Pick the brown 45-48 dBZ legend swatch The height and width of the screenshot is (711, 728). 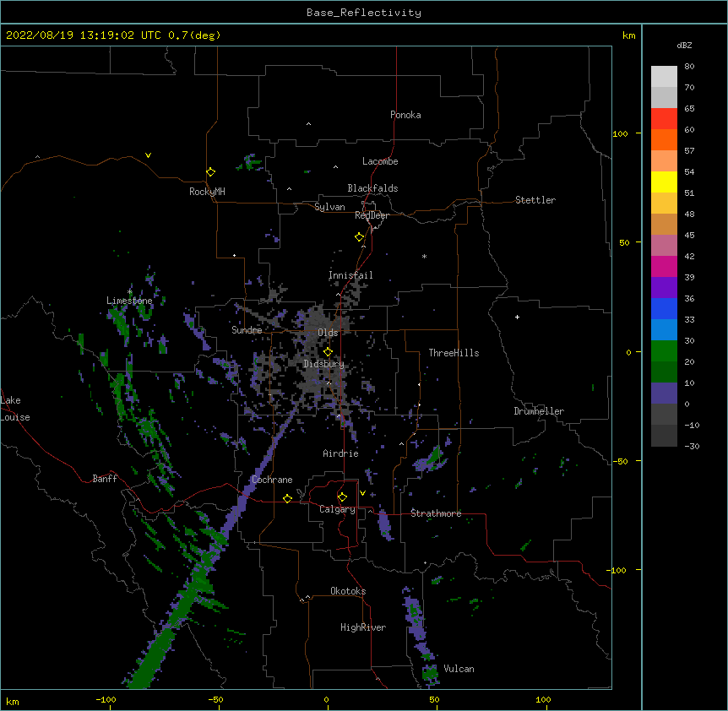click(x=664, y=224)
